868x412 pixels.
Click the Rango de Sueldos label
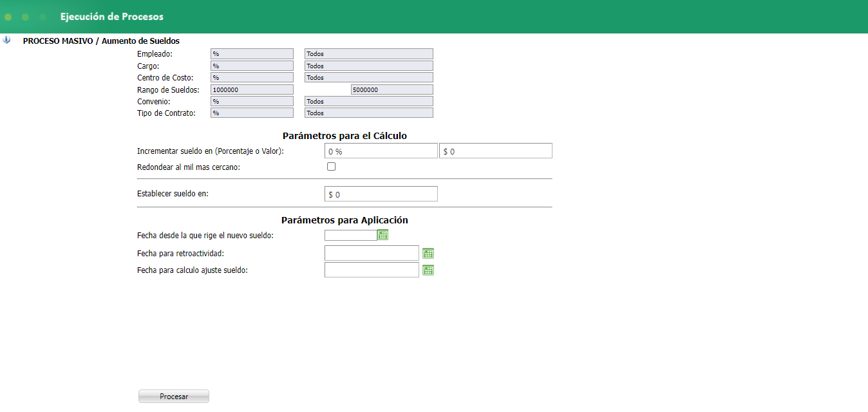click(x=168, y=89)
